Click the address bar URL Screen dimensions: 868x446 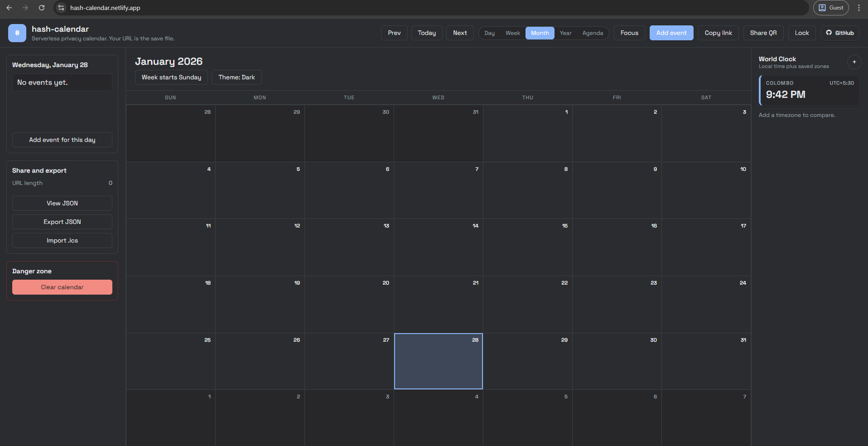pos(105,8)
